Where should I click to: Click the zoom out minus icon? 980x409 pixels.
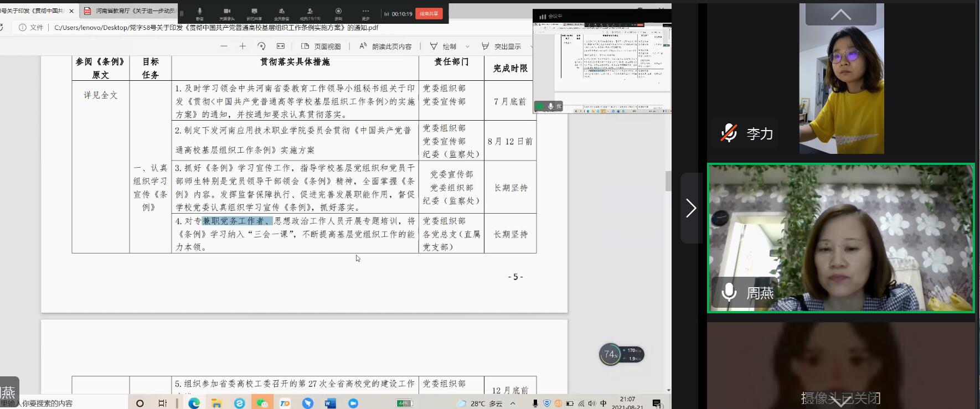coord(224,46)
